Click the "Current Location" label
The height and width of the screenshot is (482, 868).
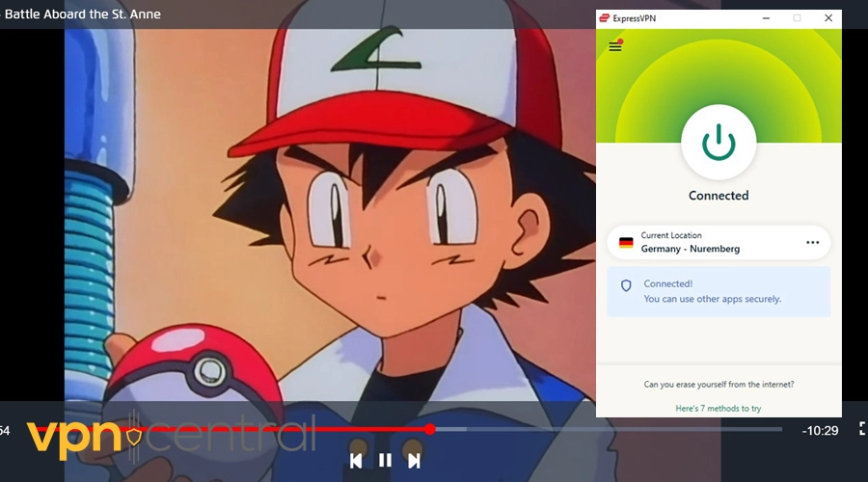coord(671,235)
